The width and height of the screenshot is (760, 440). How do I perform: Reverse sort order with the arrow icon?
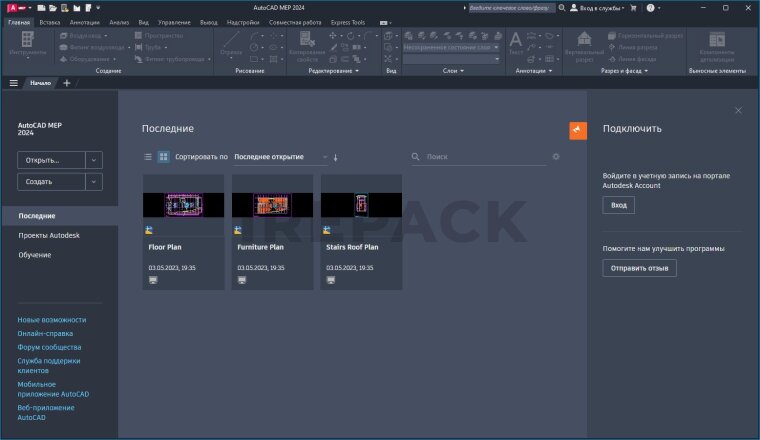[336, 157]
